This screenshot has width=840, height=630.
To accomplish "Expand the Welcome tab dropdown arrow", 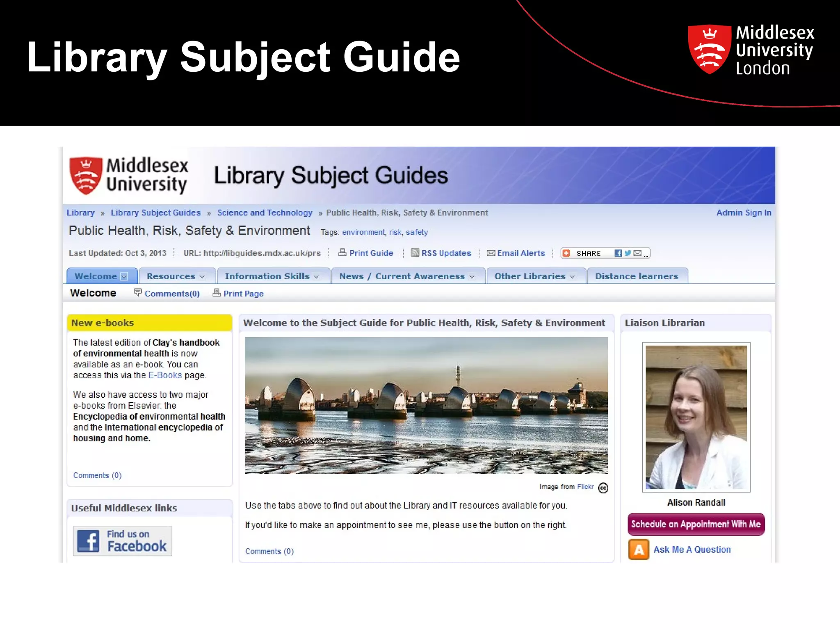I will coord(124,276).
